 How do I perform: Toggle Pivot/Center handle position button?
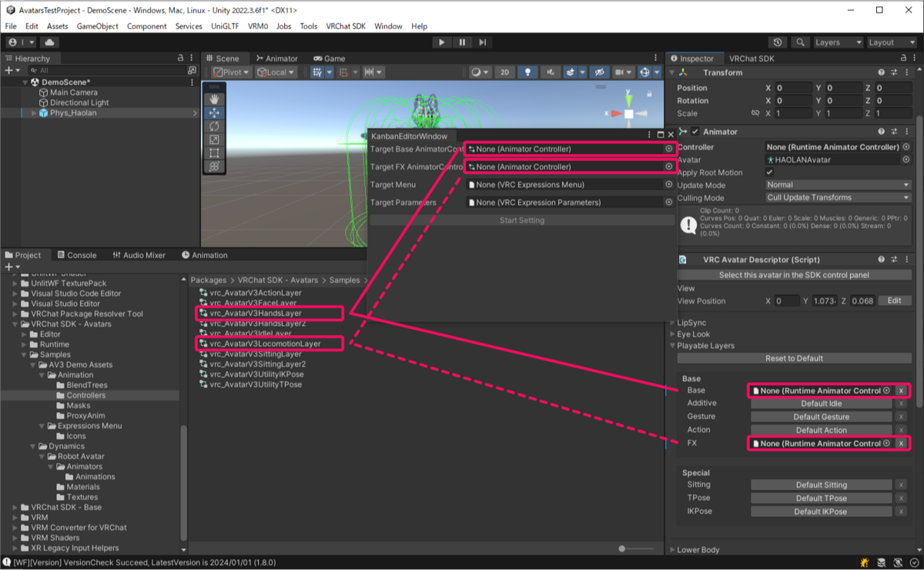click(231, 72)
